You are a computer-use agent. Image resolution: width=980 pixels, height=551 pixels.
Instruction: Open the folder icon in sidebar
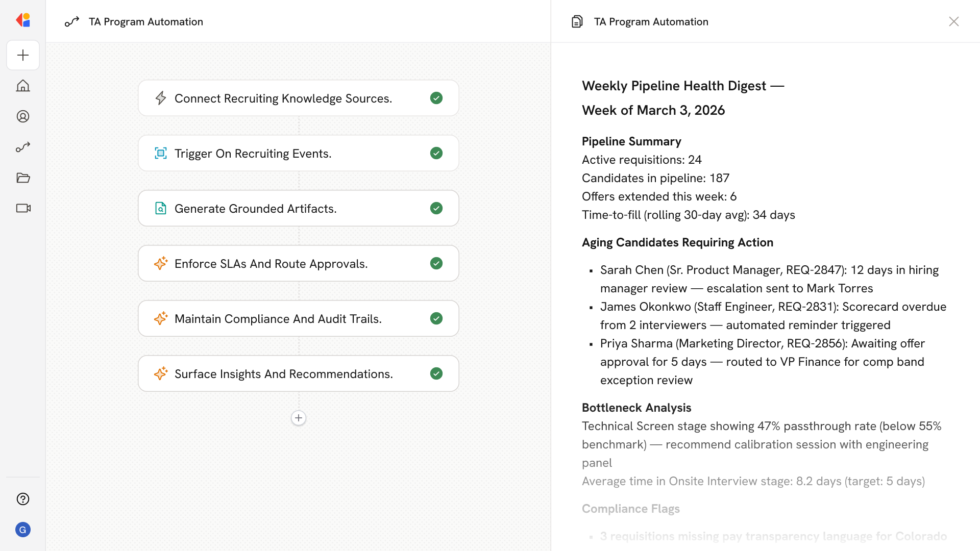(23, 178)
